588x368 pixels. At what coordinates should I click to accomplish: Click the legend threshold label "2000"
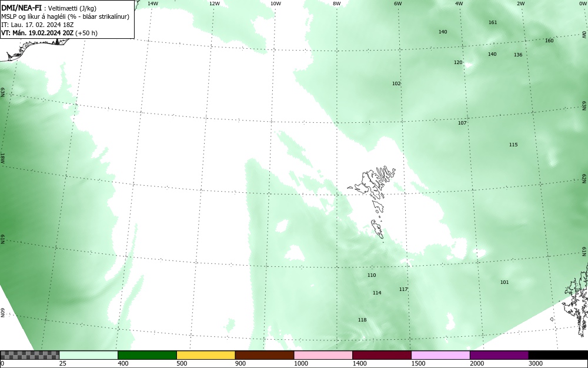click(477, 363)
